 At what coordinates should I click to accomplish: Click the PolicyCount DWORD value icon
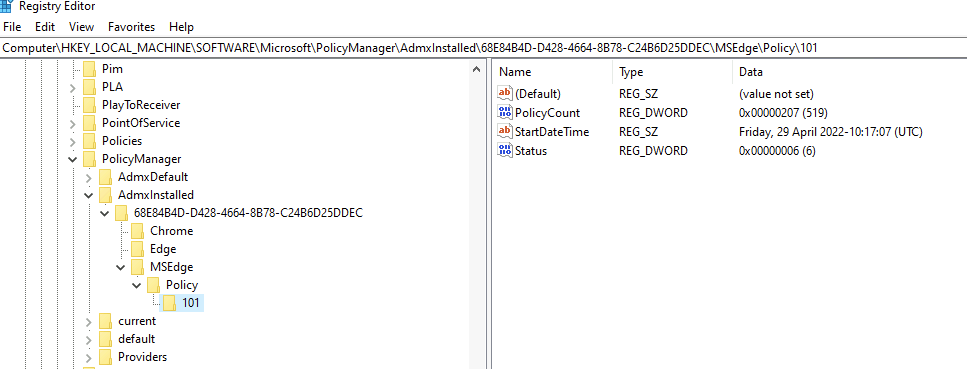504,113
